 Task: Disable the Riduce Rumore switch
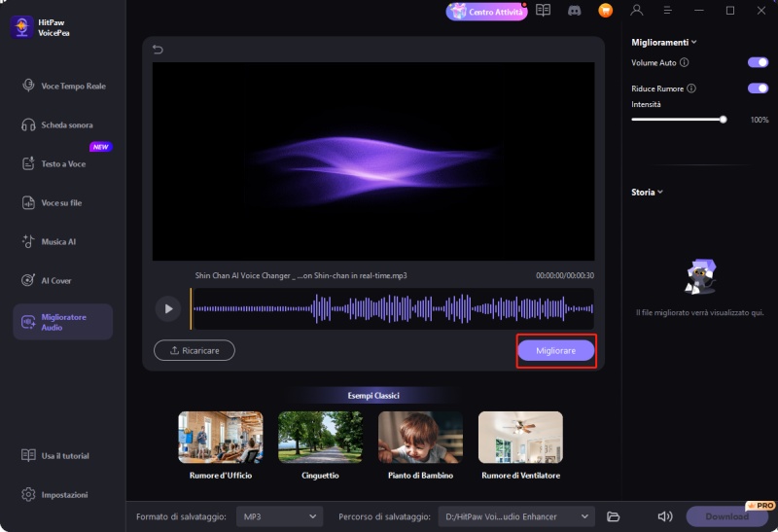tap(758, 89)
